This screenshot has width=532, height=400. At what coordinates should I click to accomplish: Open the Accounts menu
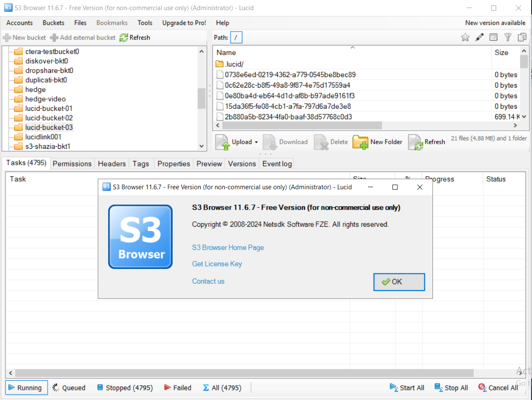pos(19,23)
